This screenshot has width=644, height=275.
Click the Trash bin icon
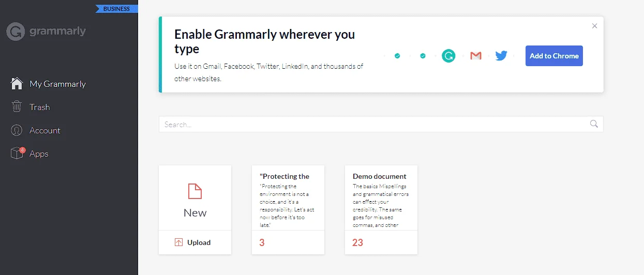[17, 107]
